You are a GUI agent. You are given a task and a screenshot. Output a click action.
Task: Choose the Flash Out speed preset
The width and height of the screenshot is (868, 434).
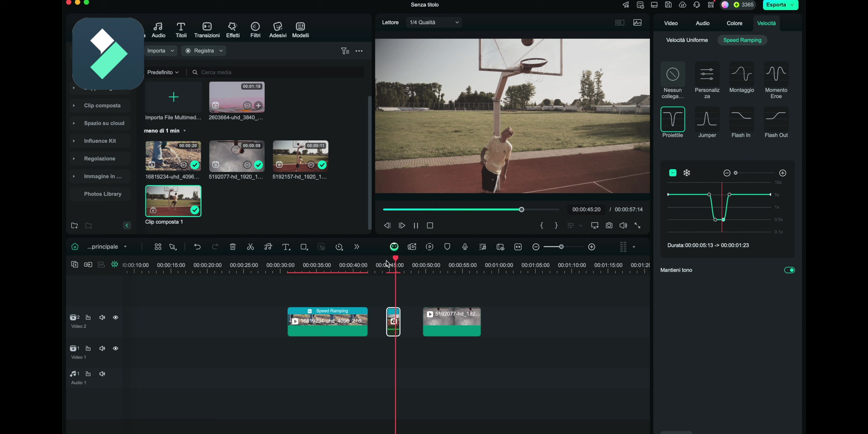pyautogui.click(x=776, y=122)
